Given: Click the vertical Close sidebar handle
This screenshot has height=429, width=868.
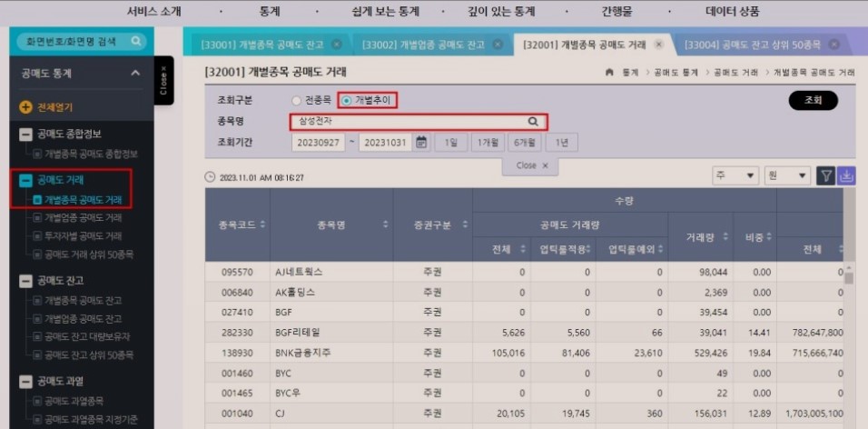Looking at the screenshot, I should [x=163, y=80].
